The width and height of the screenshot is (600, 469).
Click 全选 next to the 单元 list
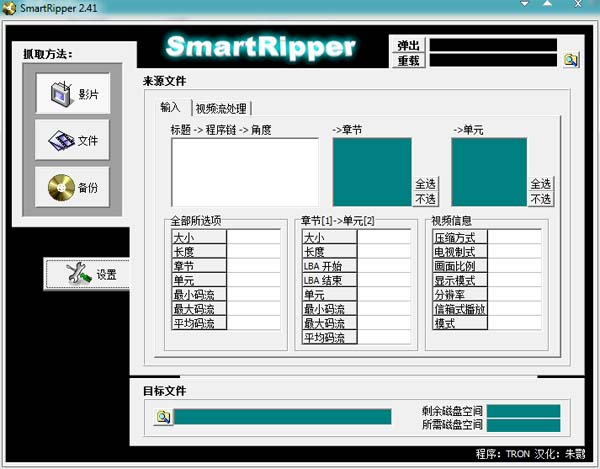click(540, 184)
